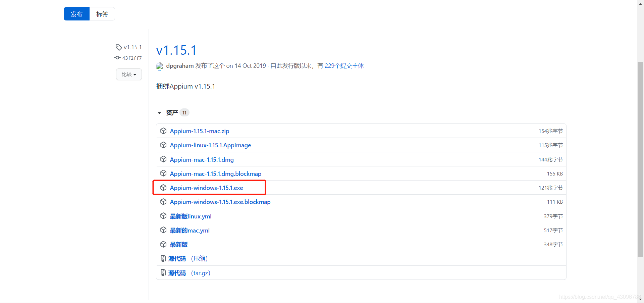Open commit 43f2ff7
644x303 pixels.
point(132,58)
